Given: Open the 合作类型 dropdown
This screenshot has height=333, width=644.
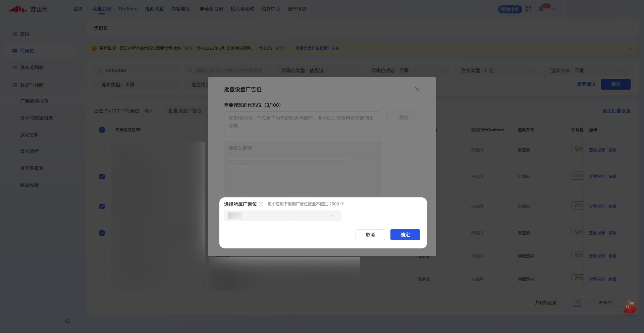Looking at the screenshot, I should [497, 70].
